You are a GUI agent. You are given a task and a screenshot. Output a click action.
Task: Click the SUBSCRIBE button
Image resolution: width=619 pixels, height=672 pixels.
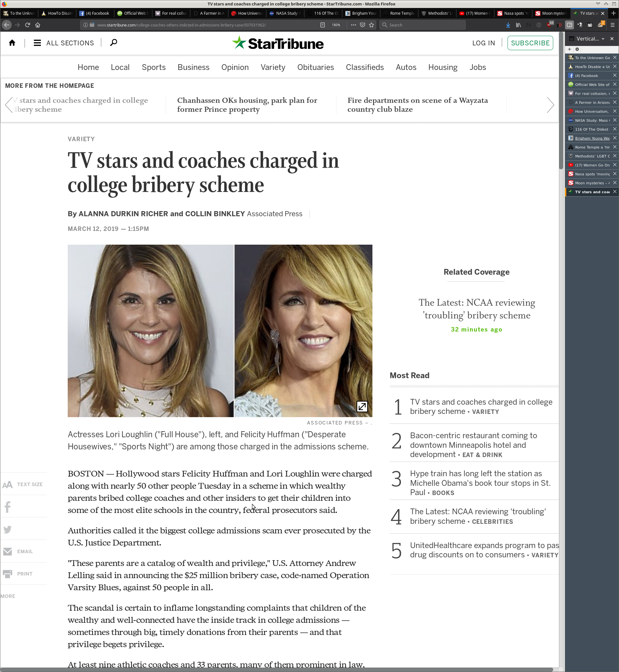point(530,43)
